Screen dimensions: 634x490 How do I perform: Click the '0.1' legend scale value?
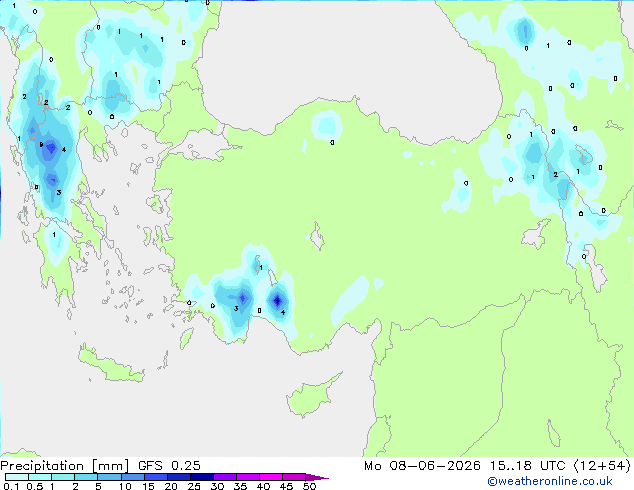point(11,486)
